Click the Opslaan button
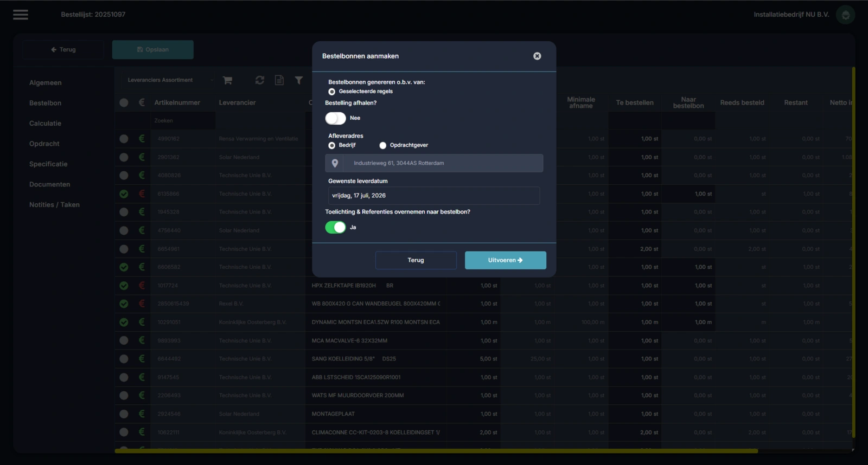Screen dimensions: 868x465 153,49
